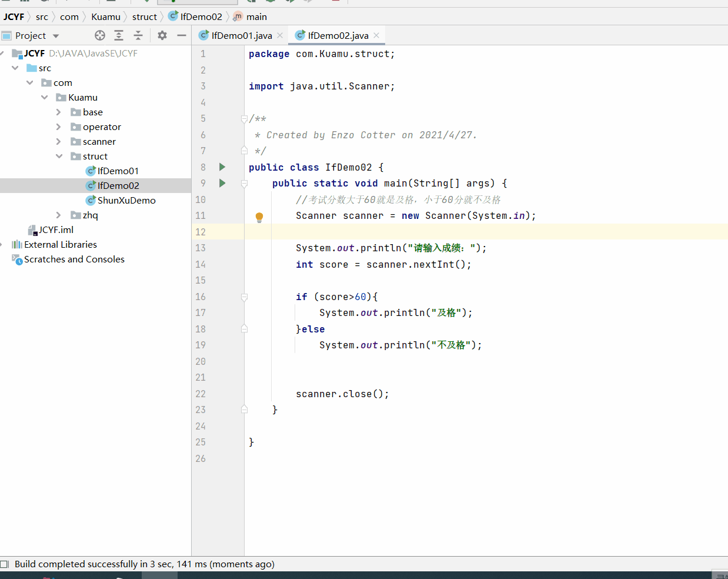The height and width of the screenshot is (579, 728).
Task: Run class IfDemo02 from gutter arrow
Action: (222, 167)
